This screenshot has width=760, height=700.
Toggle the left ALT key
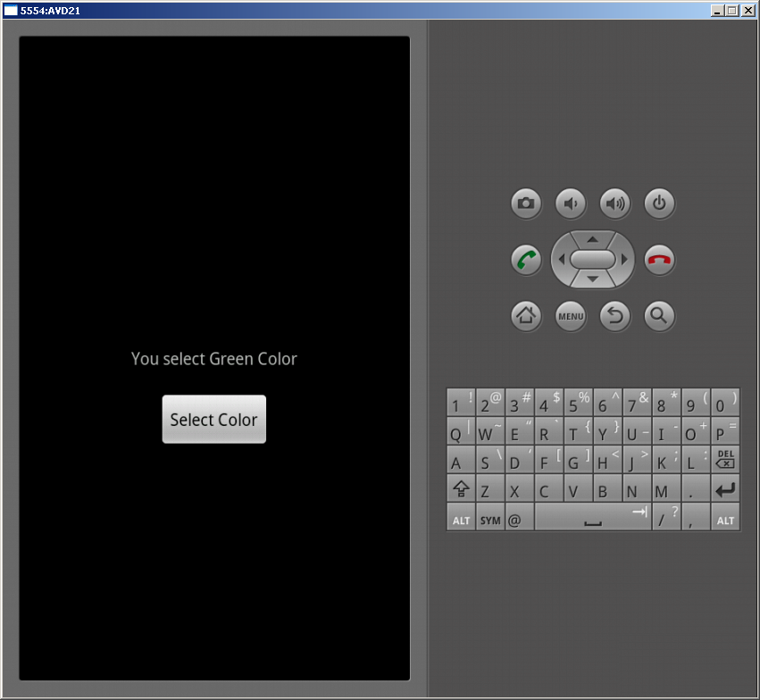pyautogui.click(x=461, y=517)
